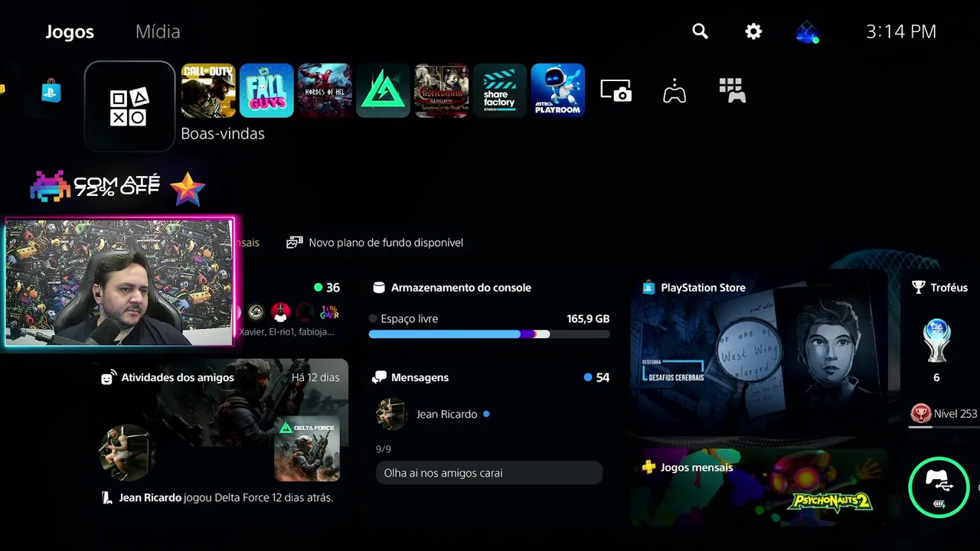
Task: Open the Troféus card title
Action: (x=949, y=288)
